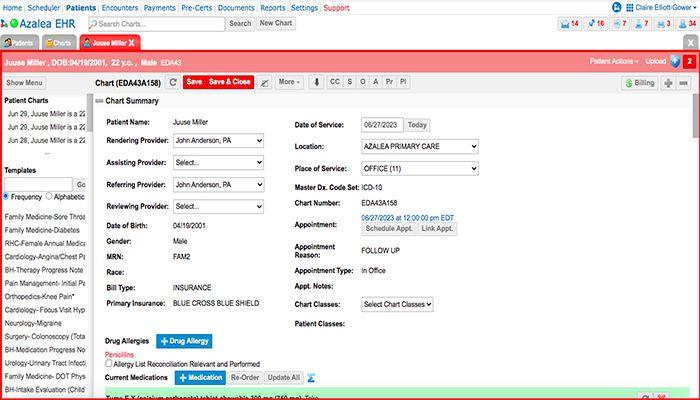Open the Assisting Provider dropdown
Viewport: 700px width, 400px height.
218,162
